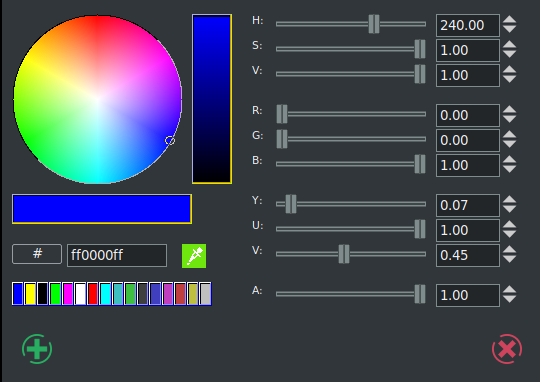
Task: Select the black palette swatch
Action: 42,293
